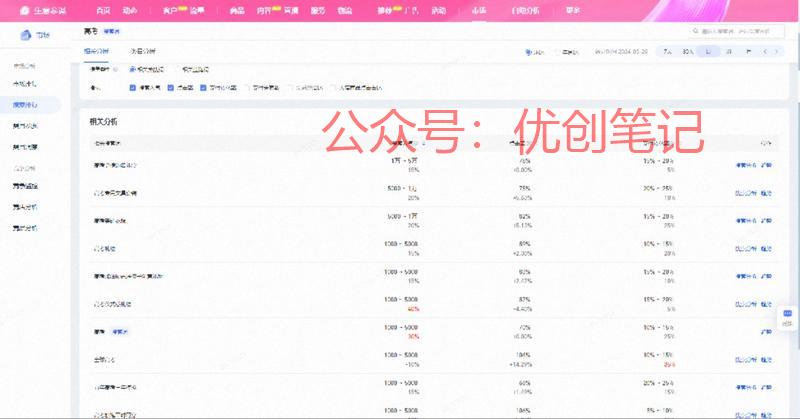Click the sort arrow icon on 搜索人气 column header

pos(423,143)
